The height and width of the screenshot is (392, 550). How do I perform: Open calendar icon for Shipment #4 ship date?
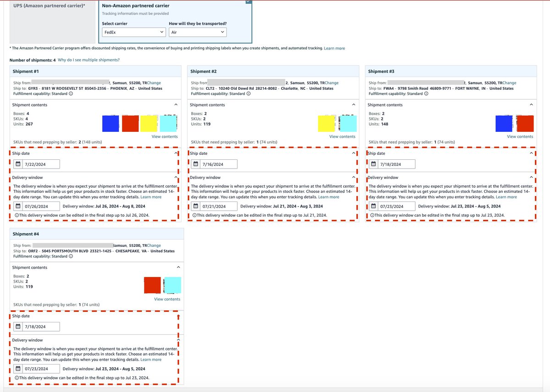(x=17, y=327)
